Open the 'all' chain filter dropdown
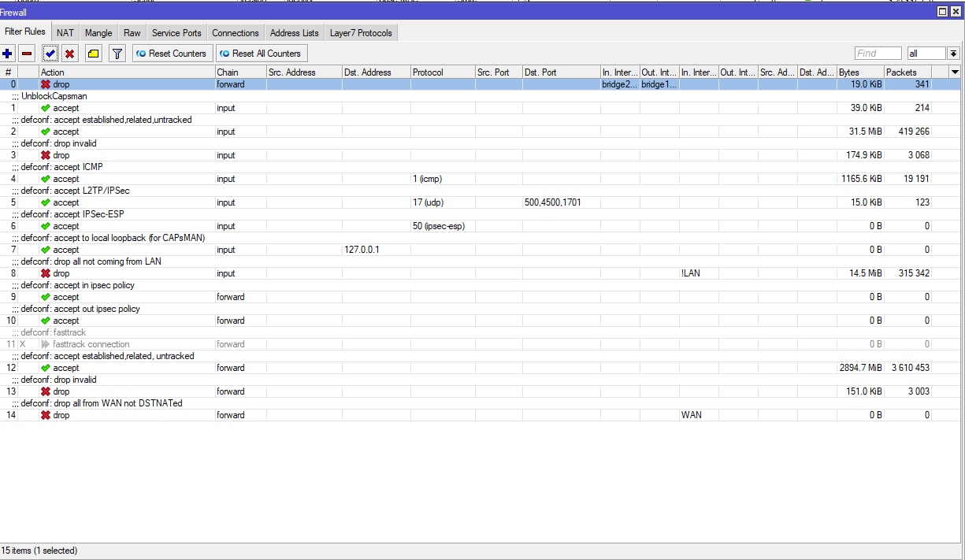965x560 pixels. (953, 54)
